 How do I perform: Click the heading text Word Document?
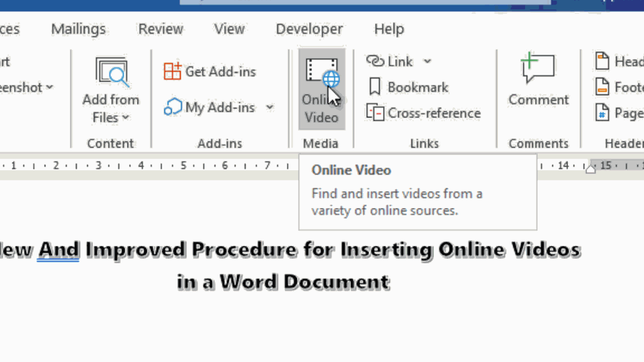coord(304,282)
